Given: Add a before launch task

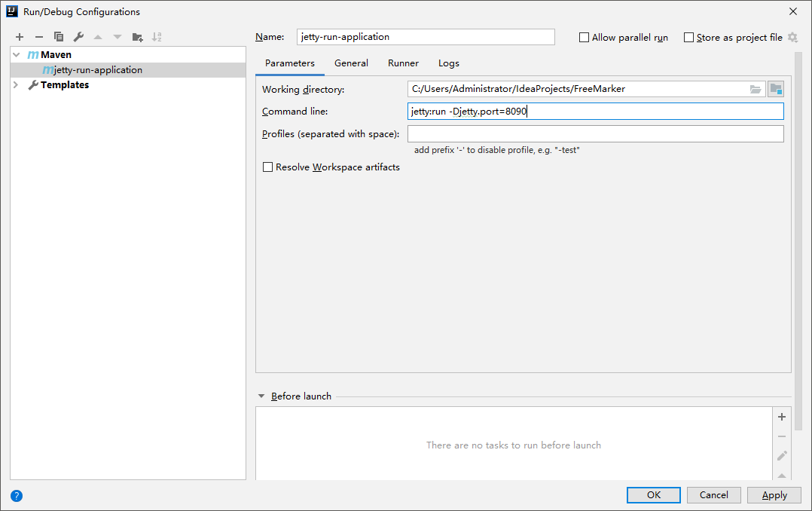Looking at the screenshot, I should (782, 417).
